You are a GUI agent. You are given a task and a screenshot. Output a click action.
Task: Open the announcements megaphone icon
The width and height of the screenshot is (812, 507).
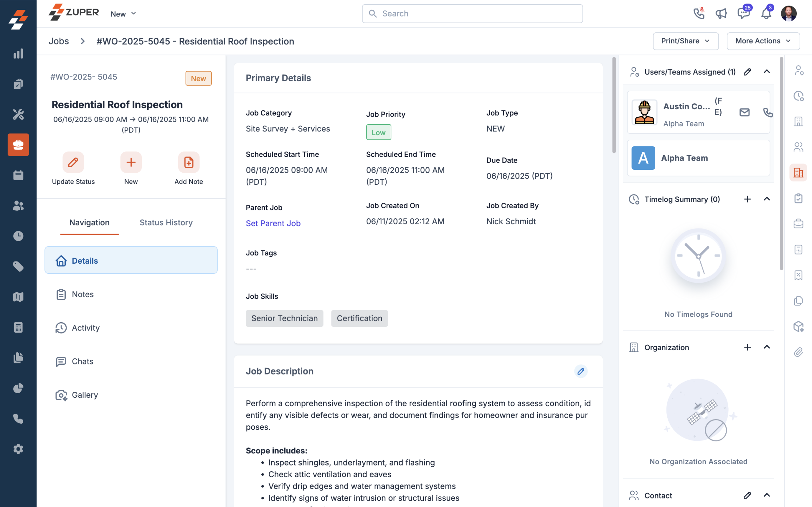pyautogui.click(x=721, y=14)
